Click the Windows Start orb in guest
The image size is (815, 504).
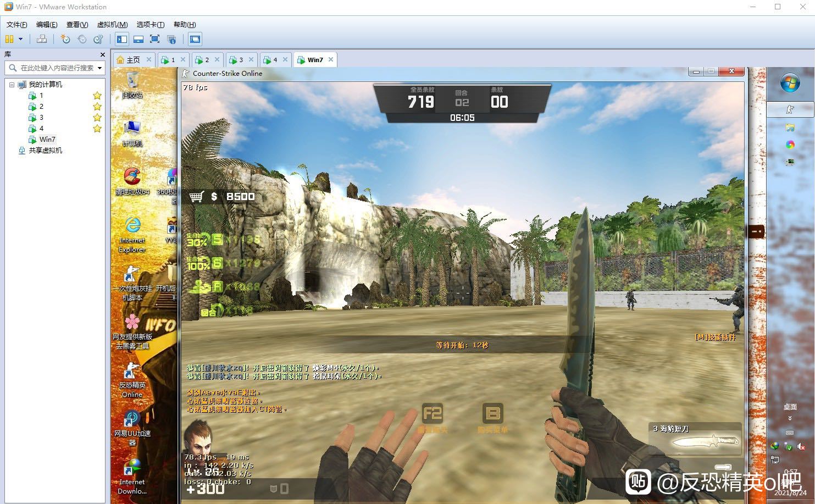tap(790, 83)
